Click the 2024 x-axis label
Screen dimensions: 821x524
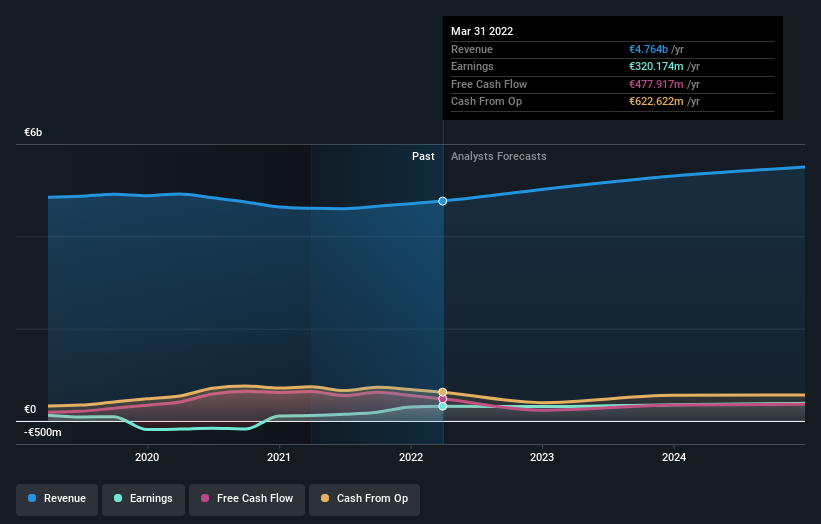pyautogui.click(x=674, y=458)
